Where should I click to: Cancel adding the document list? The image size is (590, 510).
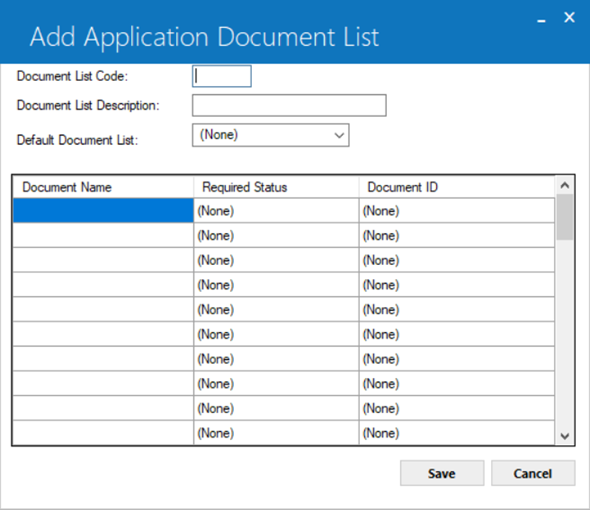point(533,473)
